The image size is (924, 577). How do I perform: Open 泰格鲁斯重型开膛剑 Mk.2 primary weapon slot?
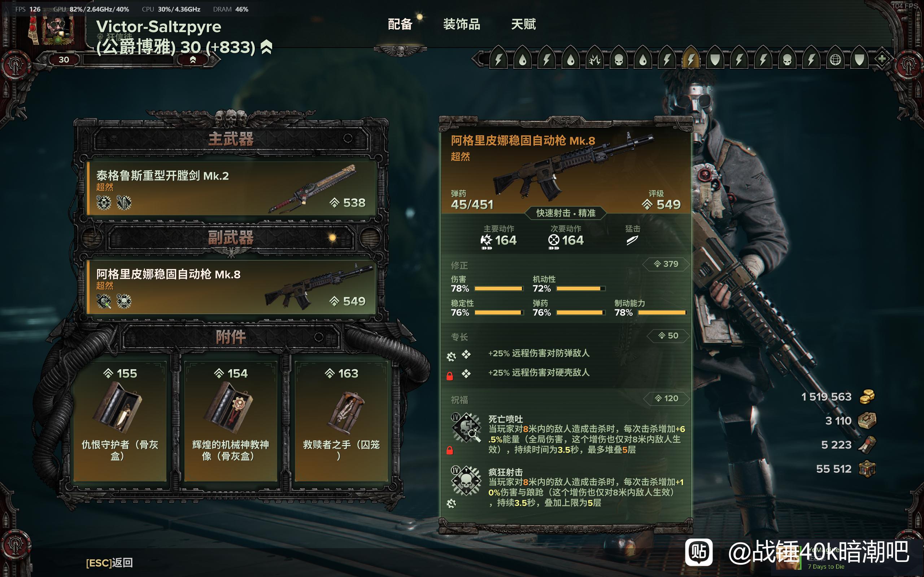(231, 188)
